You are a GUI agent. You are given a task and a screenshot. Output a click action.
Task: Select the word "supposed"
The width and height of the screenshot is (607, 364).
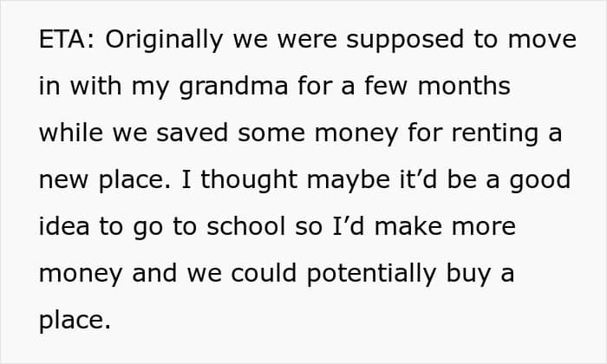point(405,41)
